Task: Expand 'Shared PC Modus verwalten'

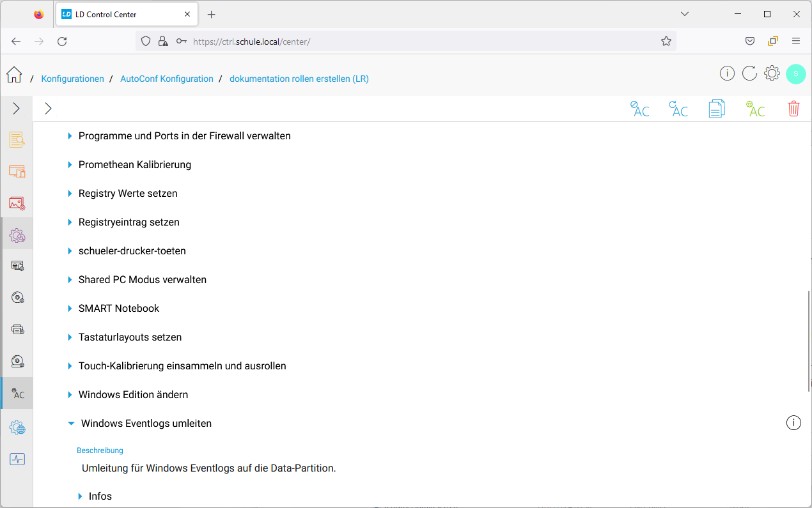Action: click(x=70, y=279)
